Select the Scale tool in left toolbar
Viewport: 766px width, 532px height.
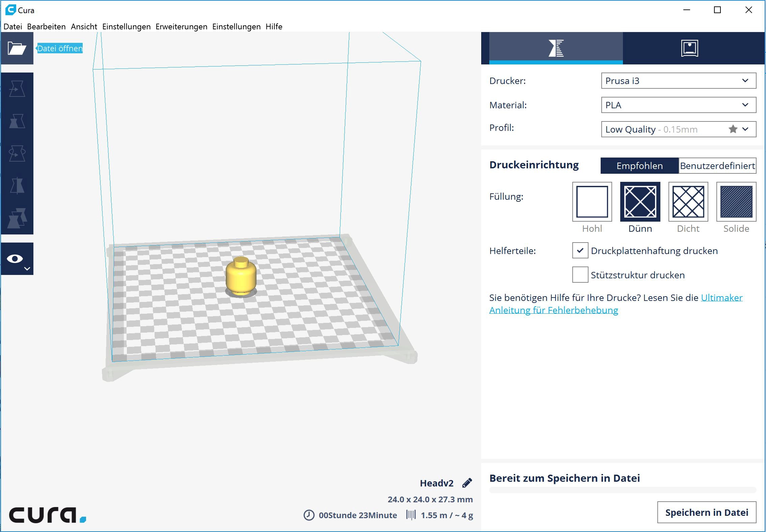17,121
